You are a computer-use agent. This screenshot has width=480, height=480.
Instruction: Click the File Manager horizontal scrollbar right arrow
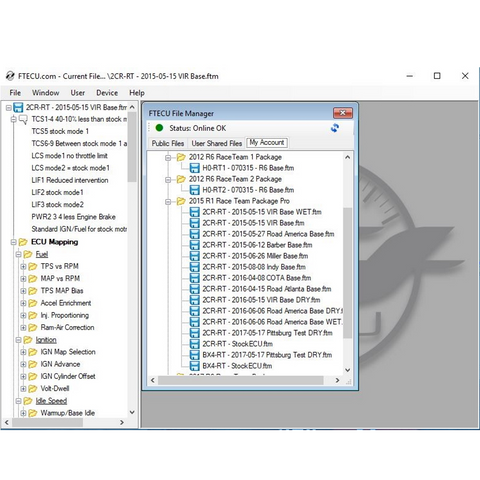(337, 380)
